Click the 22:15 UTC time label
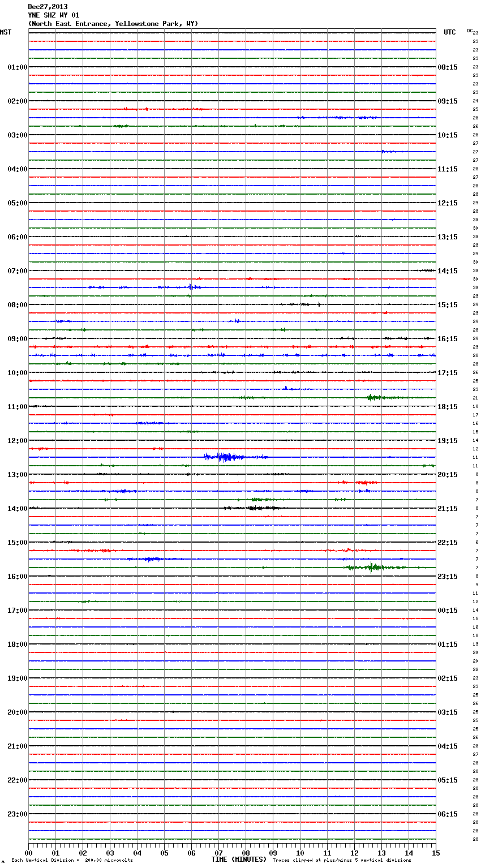Screen dimensions: 481x868 (448, 543)
